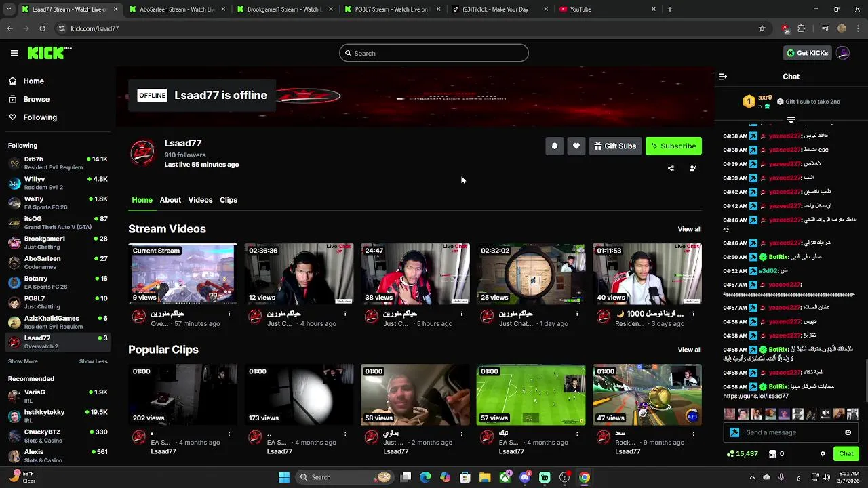Open the 202 views clip thumbnail

(182, 394)
